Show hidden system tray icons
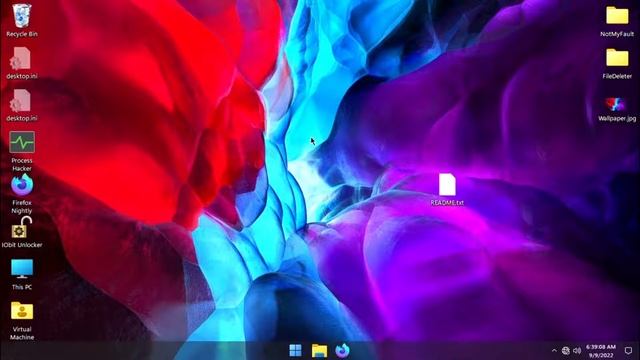 [554, 350]
